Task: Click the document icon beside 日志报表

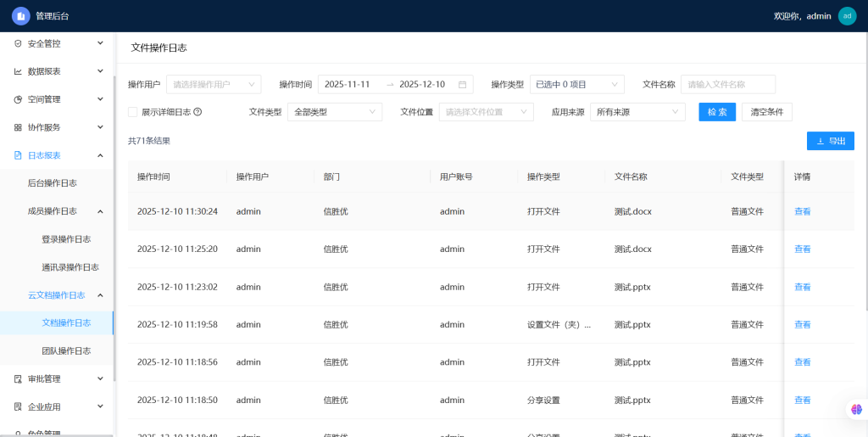Action: click(x=18, y=155)
